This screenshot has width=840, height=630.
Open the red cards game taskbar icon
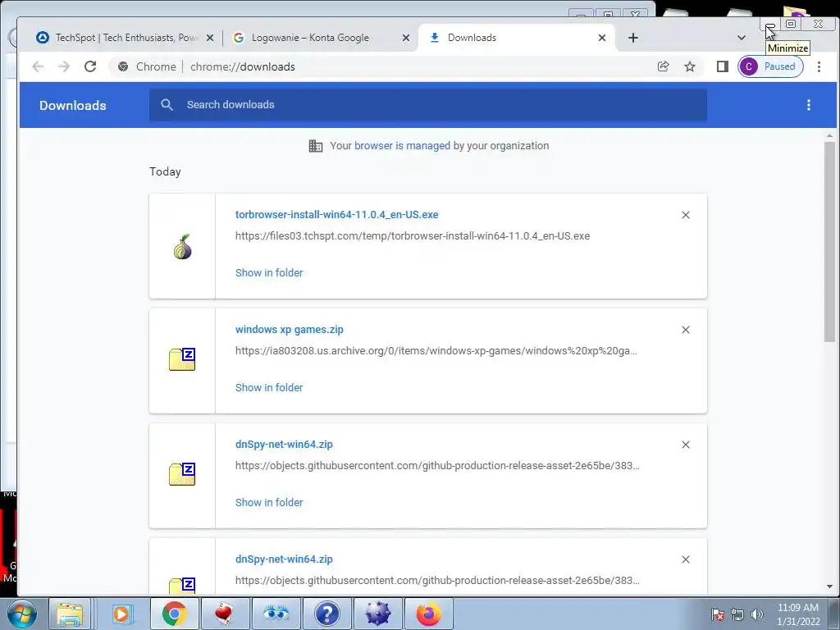tap(225, 614)
